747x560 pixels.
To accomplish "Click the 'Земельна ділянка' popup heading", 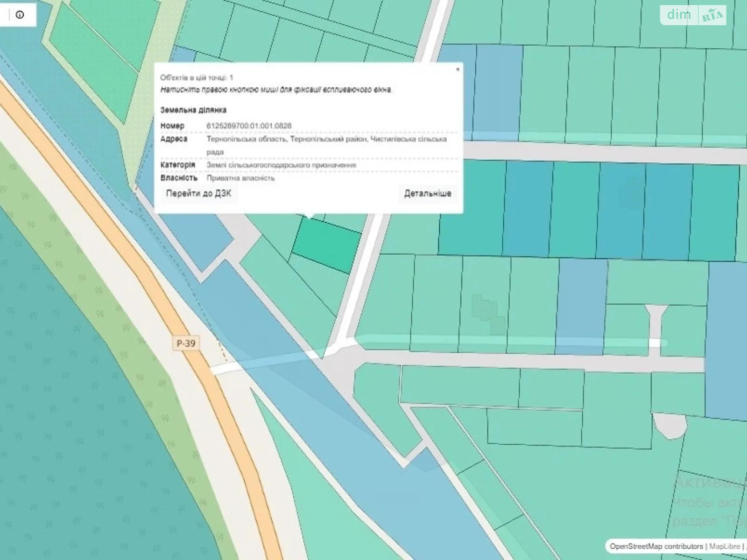I will (193, 110).
